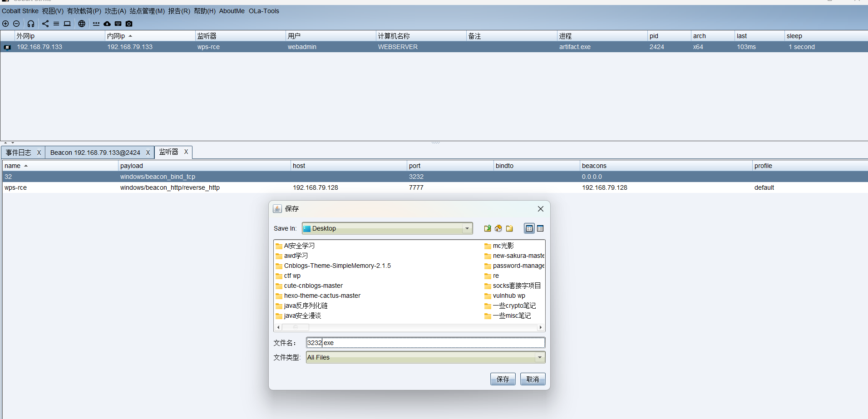Select the re folder
Image resolution: width=868 pixels, height=419 pixels.
492,276
